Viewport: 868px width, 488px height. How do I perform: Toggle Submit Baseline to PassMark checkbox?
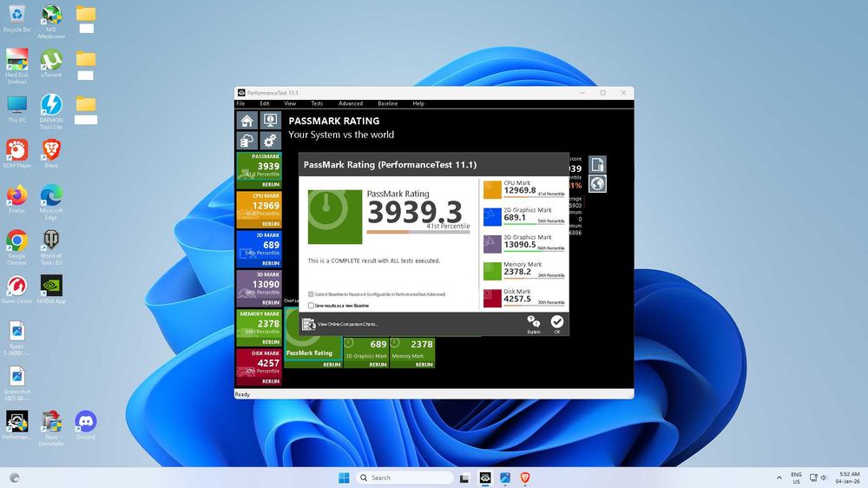coord(311,294)
